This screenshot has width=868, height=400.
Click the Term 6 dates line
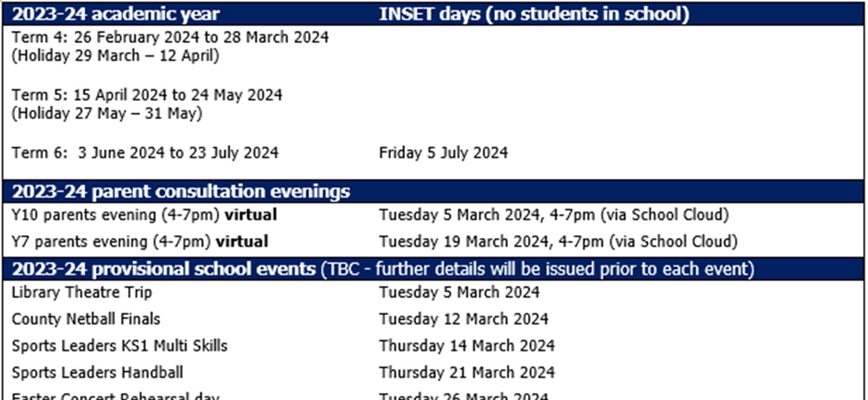tap(145, 153)
